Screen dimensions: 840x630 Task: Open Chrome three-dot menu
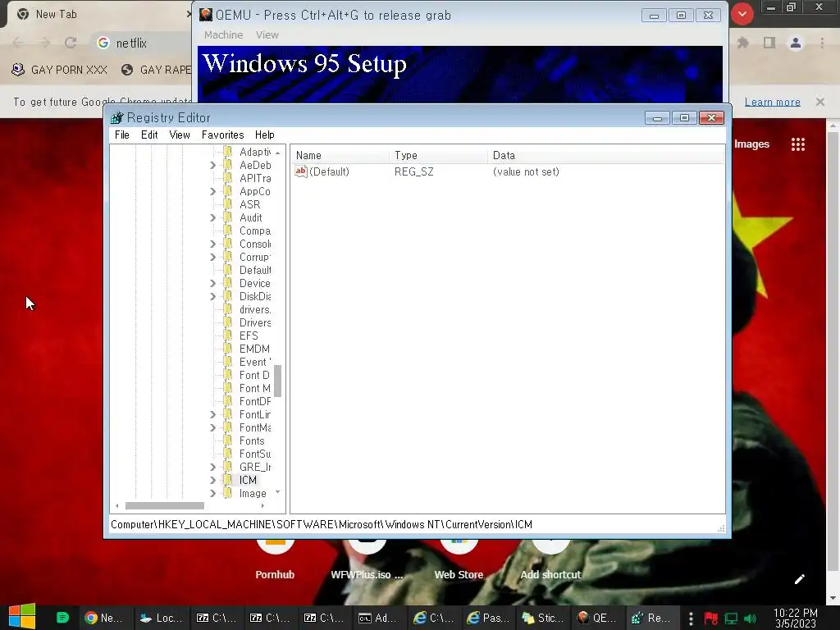(822, 43)
